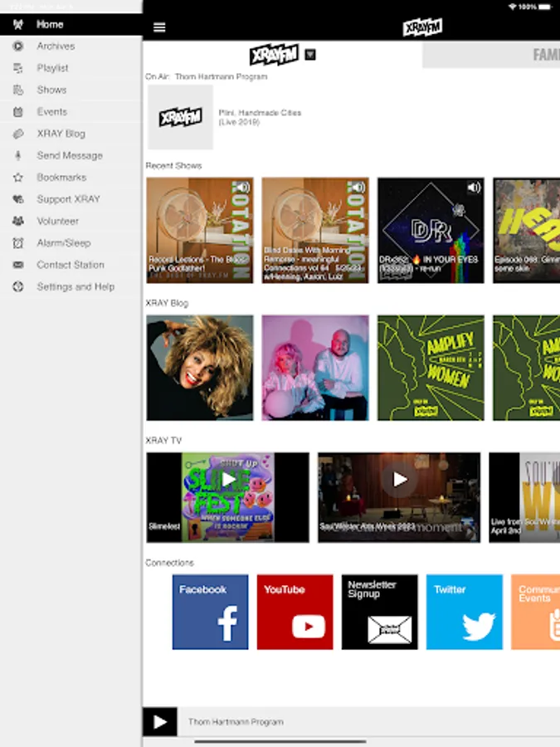Click speaker icon on Recent Lections card
This screenshot has width=560, height=747.
pyautogui.click(x=243, y=187)
